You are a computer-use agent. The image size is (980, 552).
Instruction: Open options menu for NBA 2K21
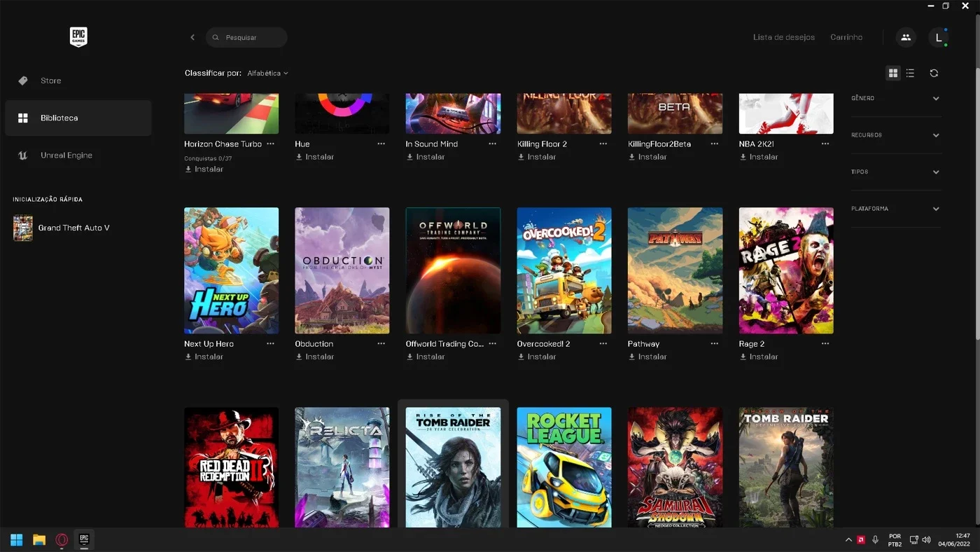(825, 144)
